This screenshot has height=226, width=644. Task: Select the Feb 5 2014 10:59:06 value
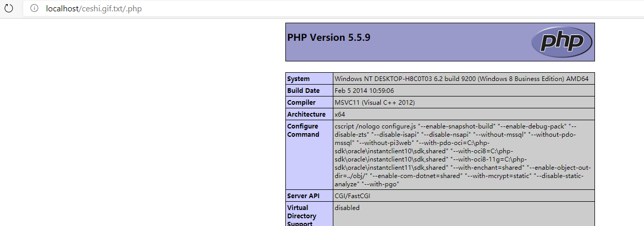click(x=464, y=90)
